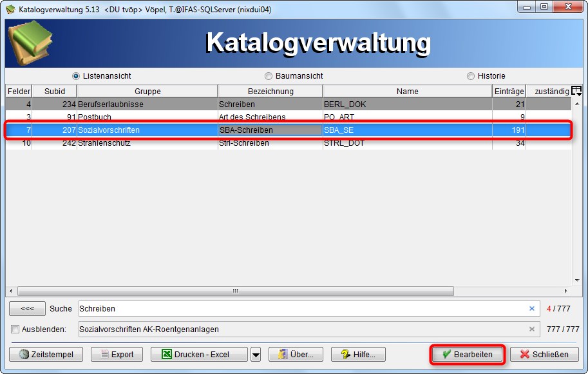Open Hilfe... button
This screenshot has width=588, height=374.
tap(358, 355)
